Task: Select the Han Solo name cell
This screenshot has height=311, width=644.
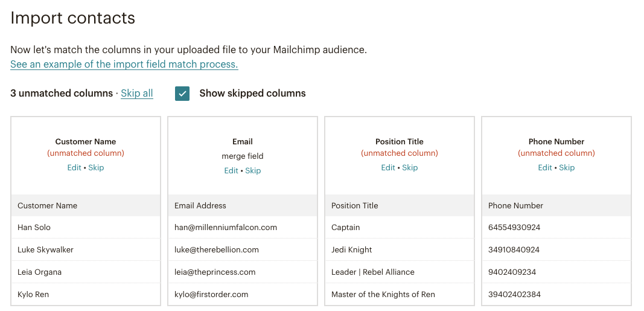Action: (34, 228)
